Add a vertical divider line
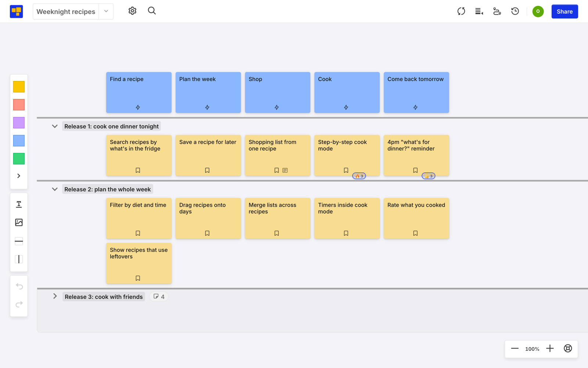Screen dimensions: 588x368 [x=19, y=259]
